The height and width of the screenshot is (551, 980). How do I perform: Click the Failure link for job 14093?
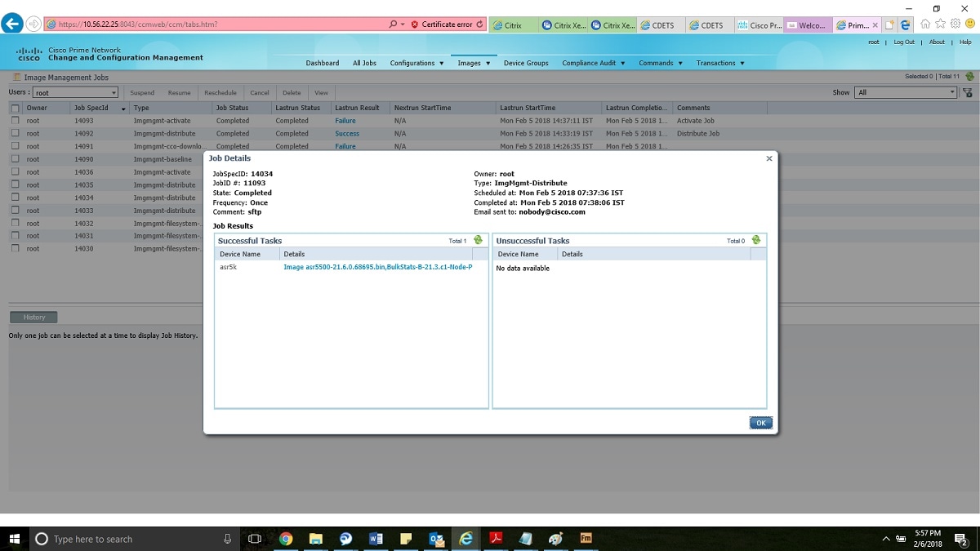345,121
